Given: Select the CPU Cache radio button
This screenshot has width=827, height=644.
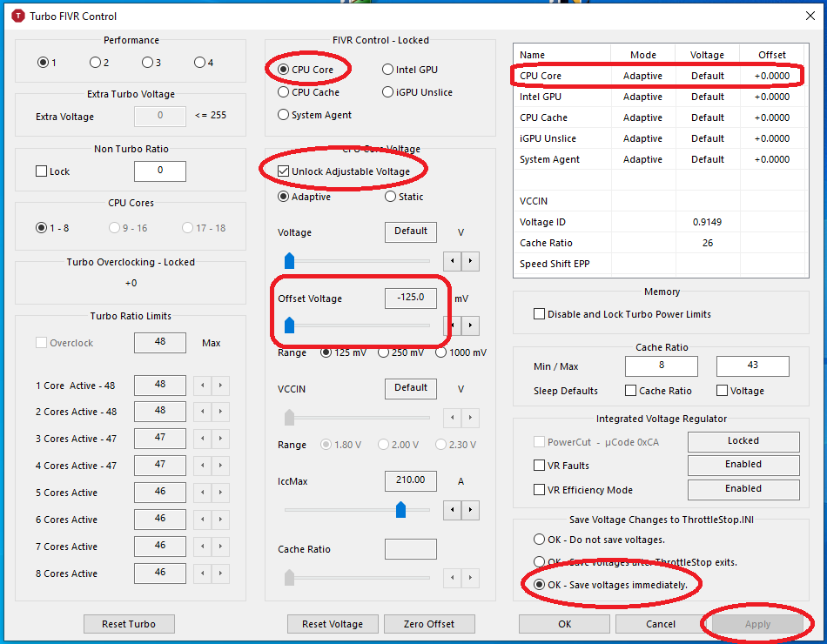Looking at the screenshot, I should 283,91.
